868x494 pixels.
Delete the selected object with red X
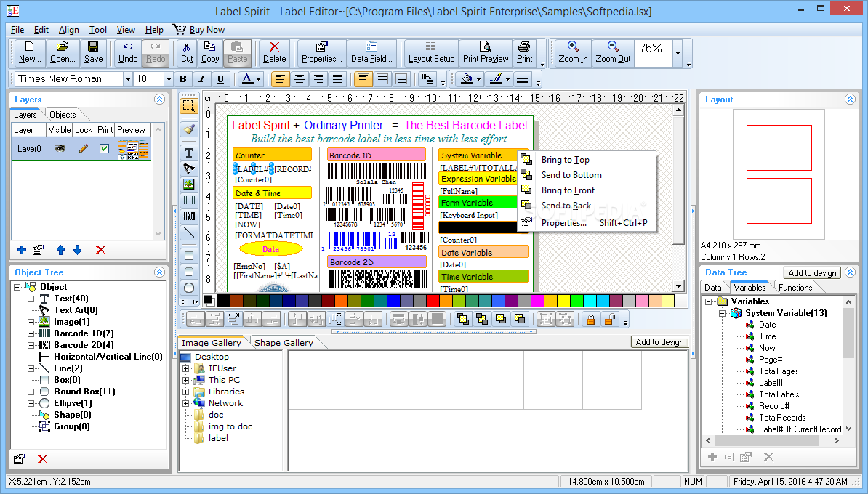(x=274, y=52)
